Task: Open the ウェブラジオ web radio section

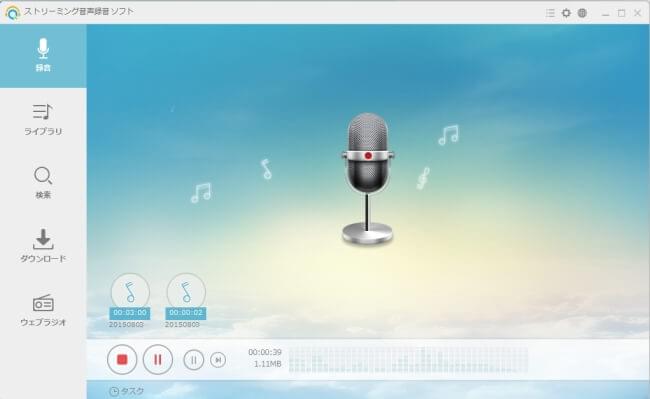Action: tap(43, 310)
